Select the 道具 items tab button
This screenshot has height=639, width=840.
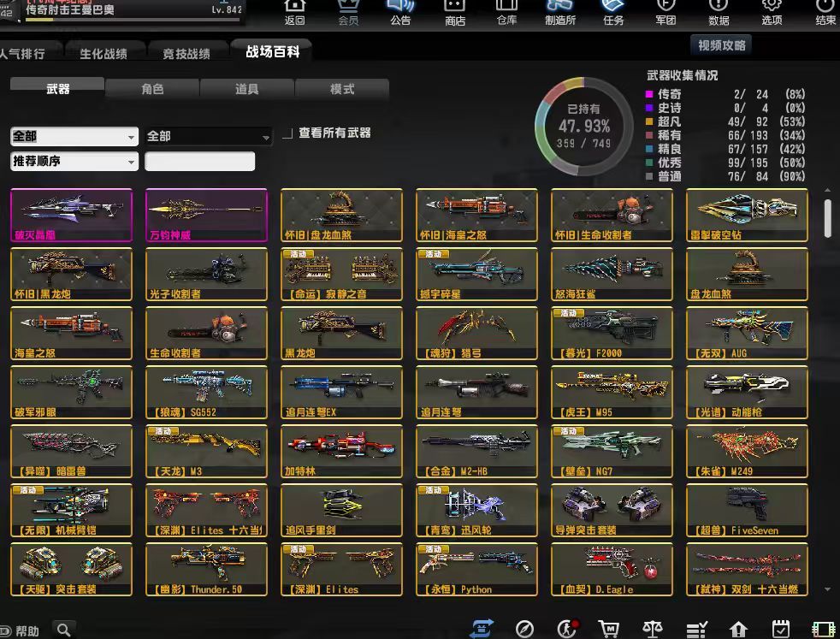247,89
